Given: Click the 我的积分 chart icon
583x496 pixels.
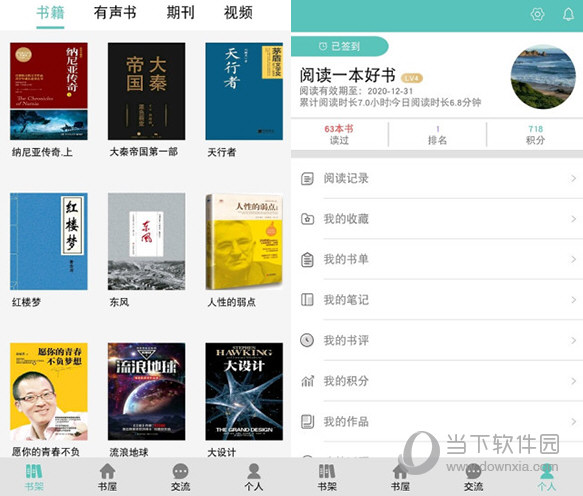Looking at the screenshot, I should (x=307, y=381).
